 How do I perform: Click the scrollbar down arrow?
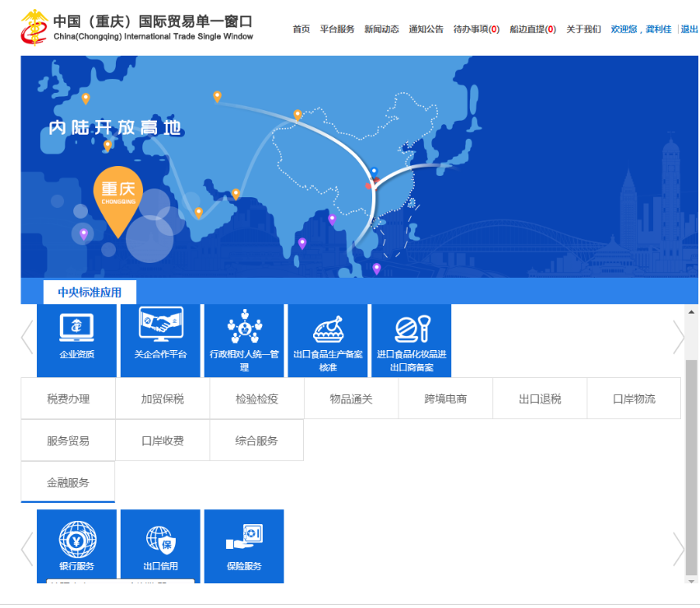(691, 581)
